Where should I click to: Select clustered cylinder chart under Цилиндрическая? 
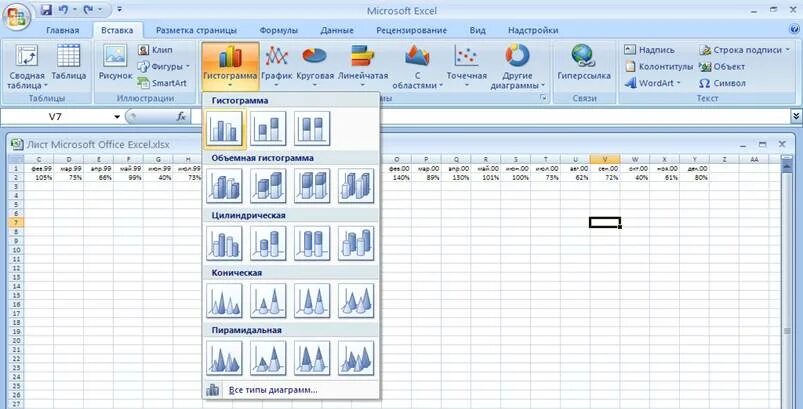coord(224,243)
